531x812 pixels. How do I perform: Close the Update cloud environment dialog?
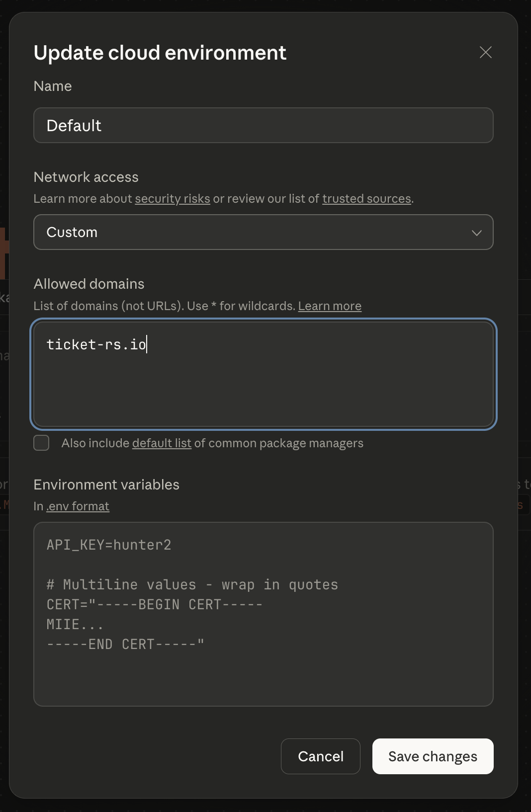click(485, 52)
